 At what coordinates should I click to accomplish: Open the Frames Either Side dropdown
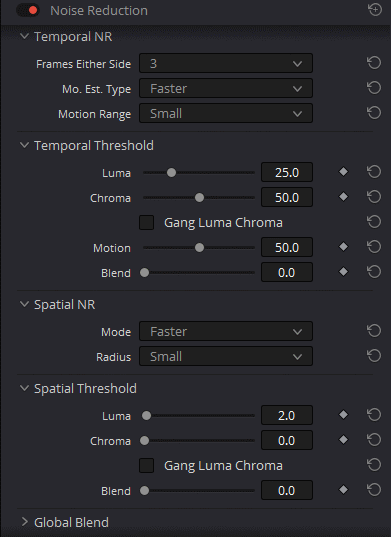pyautogui.click(x=226, y=63)
